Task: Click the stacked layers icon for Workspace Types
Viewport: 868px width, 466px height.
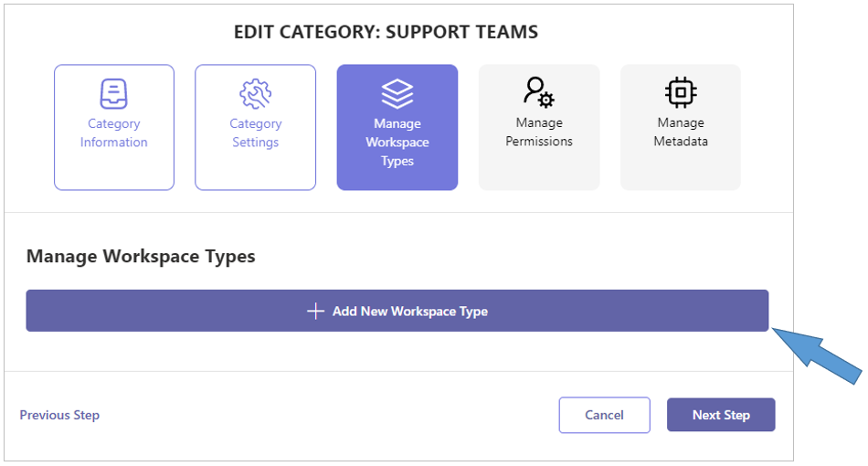Action: click(397, 93)
